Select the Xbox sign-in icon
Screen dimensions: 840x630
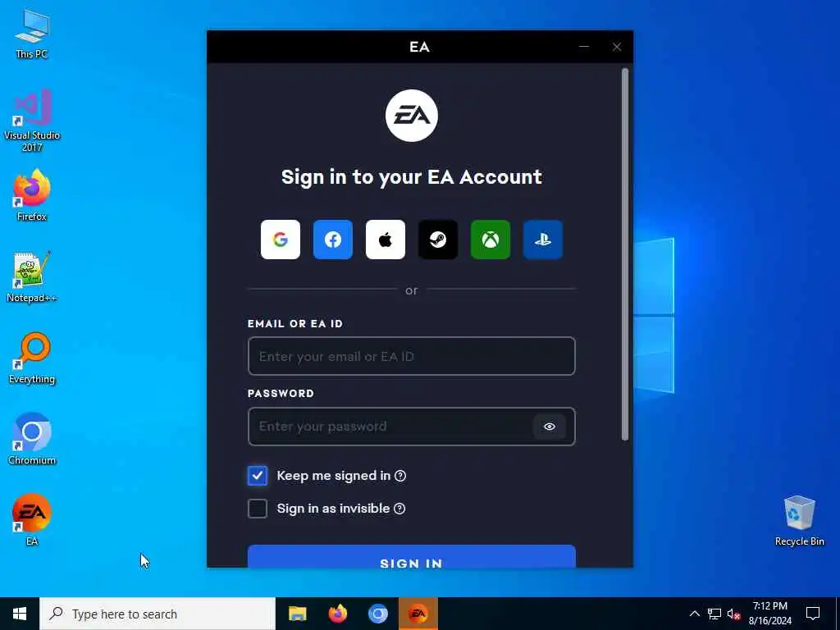click(491, 240)
